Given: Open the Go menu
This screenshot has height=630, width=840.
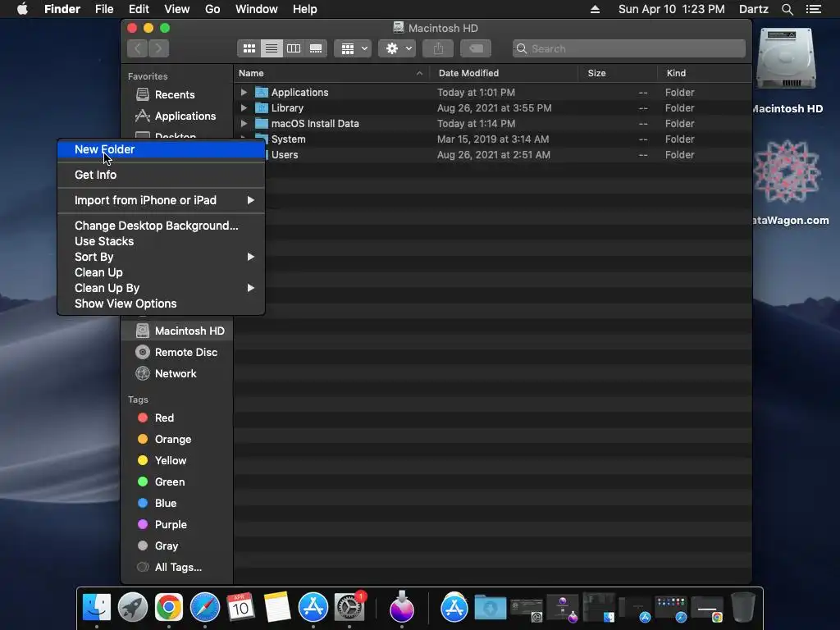Looking at the screenshot, I should coord(212,9).
